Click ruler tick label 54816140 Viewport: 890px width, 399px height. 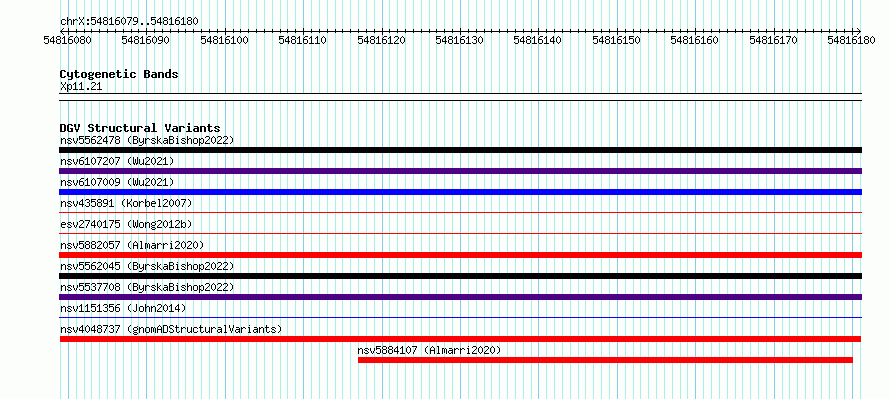coord(538,40)
